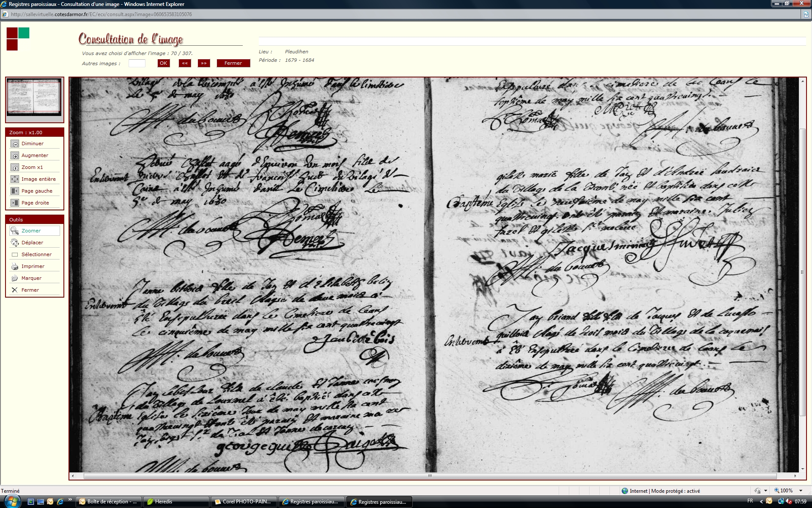Click the red Fermer button near navigation
The width and height of the screenshot is (812, 508).
[233, 63]
